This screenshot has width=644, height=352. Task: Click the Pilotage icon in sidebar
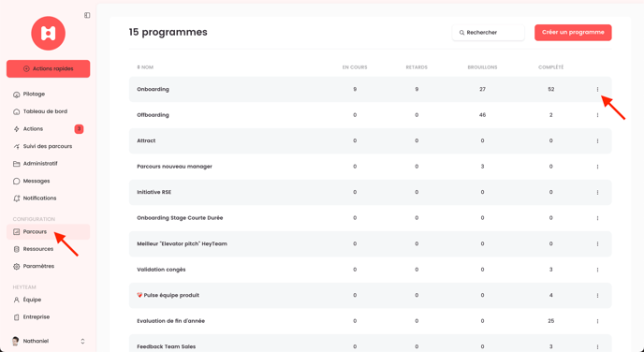coord(17,95)
